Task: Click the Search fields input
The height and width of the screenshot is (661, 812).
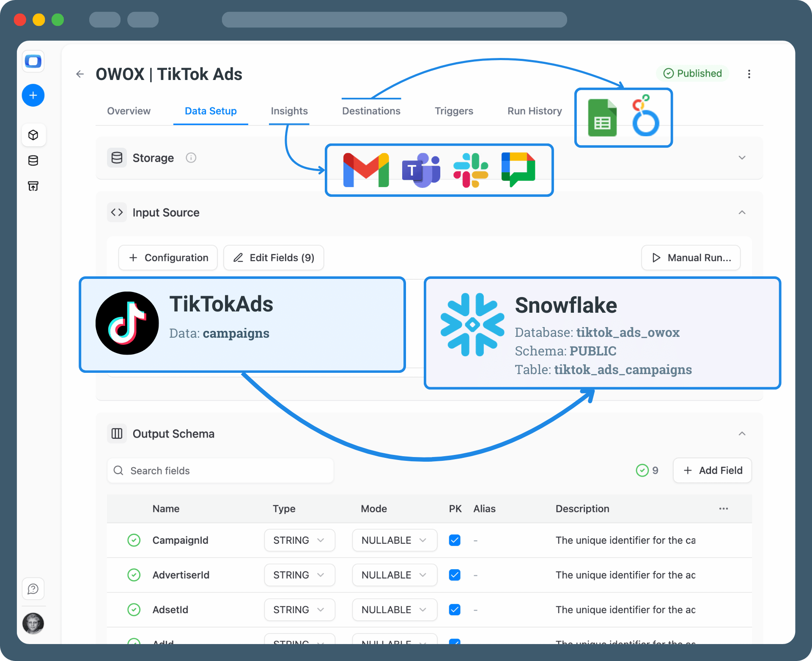Action: (x=220, y=471)
